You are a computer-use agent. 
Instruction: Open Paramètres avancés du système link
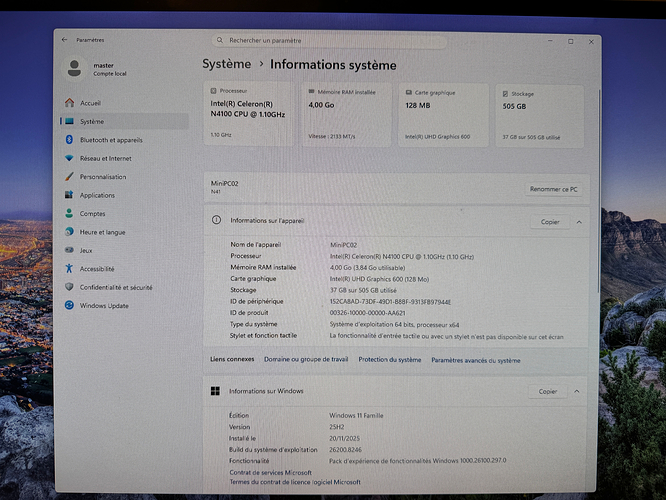[x=476, y=360]
